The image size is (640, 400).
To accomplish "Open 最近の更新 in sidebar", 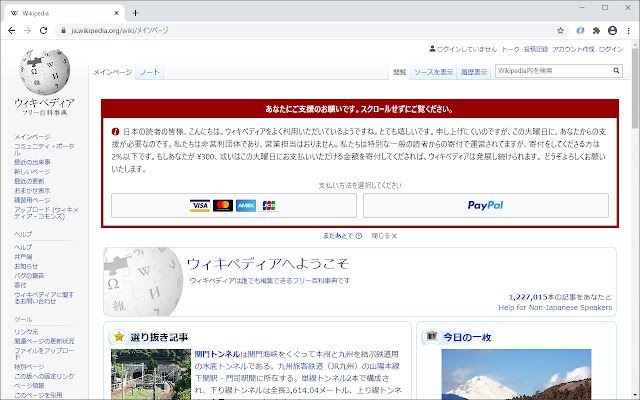I will coord(29,181).
